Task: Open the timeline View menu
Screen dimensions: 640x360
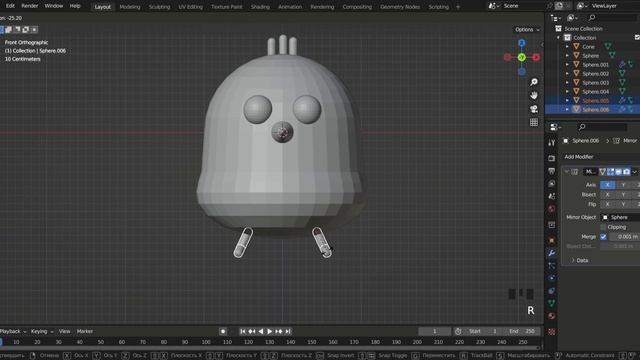Action: point(64,331)
